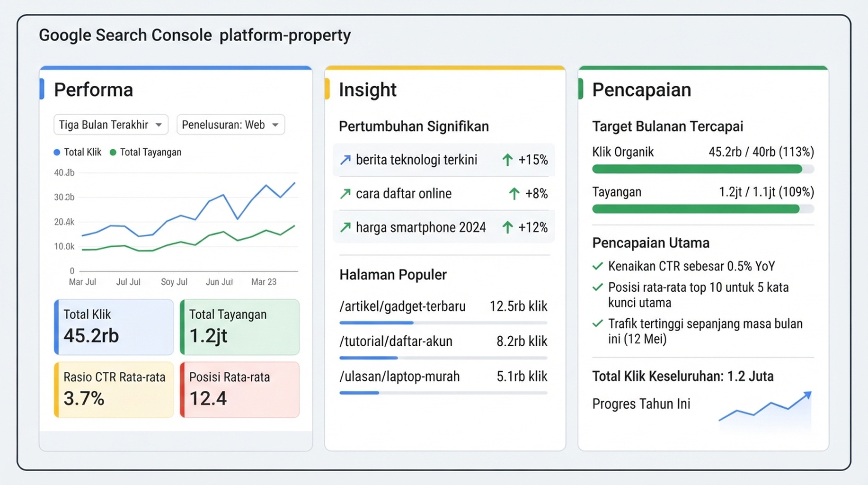Viewport: 868px width, 485px height.
Task: Click the green up arrow next to +8%
Action: click(514, 194)
